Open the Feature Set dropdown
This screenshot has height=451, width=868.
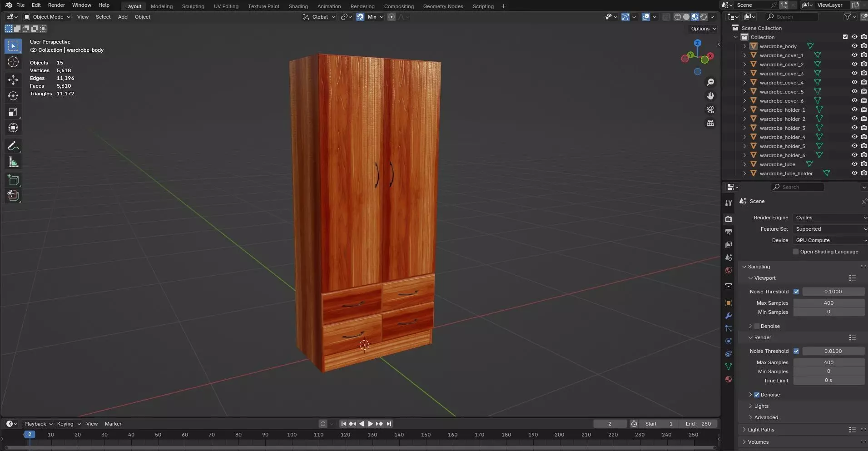831,229
